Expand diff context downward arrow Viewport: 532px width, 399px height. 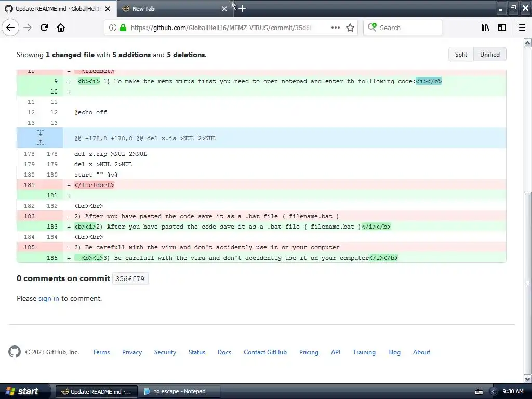coord(41,132)
